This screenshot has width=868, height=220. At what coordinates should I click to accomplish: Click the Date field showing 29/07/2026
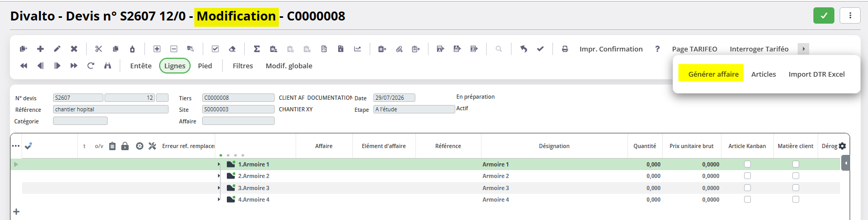pos(394,98)
